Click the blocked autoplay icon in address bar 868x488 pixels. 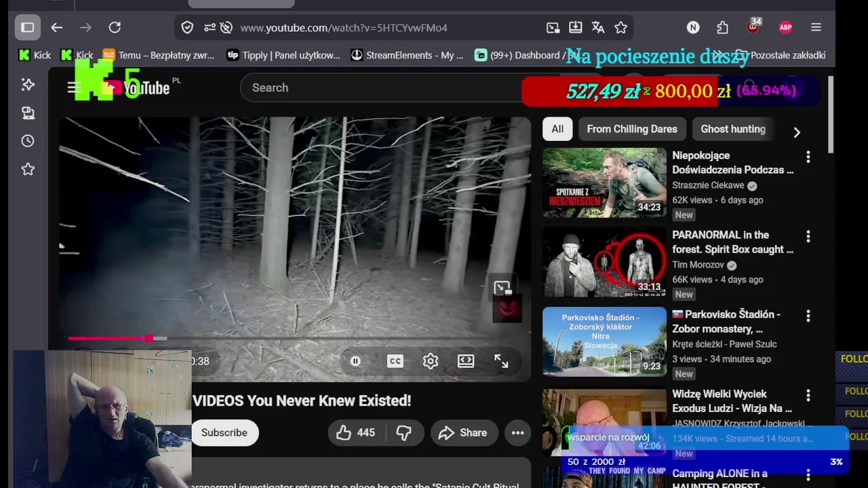click(x=226, y=28)
